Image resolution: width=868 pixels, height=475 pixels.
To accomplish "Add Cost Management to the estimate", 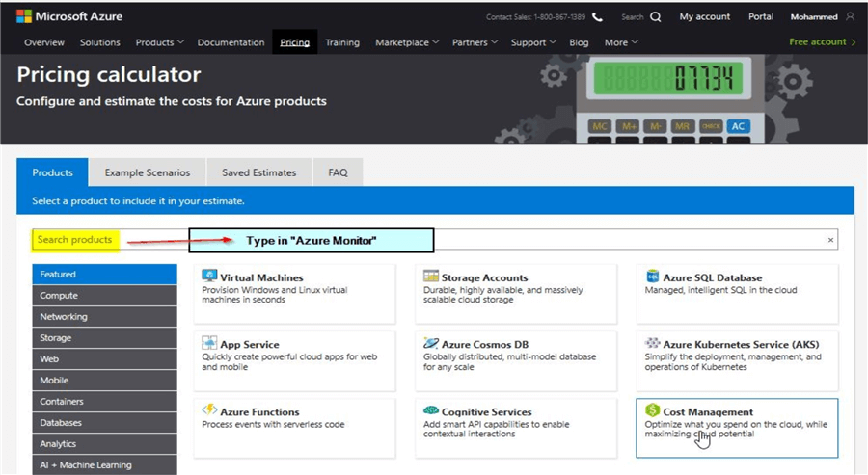I will pyautogui.click(x=738, y=428).
